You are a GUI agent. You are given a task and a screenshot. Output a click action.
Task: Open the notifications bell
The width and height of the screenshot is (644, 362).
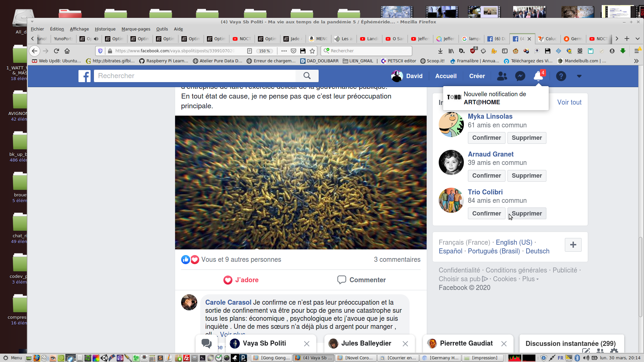(538, 76)
